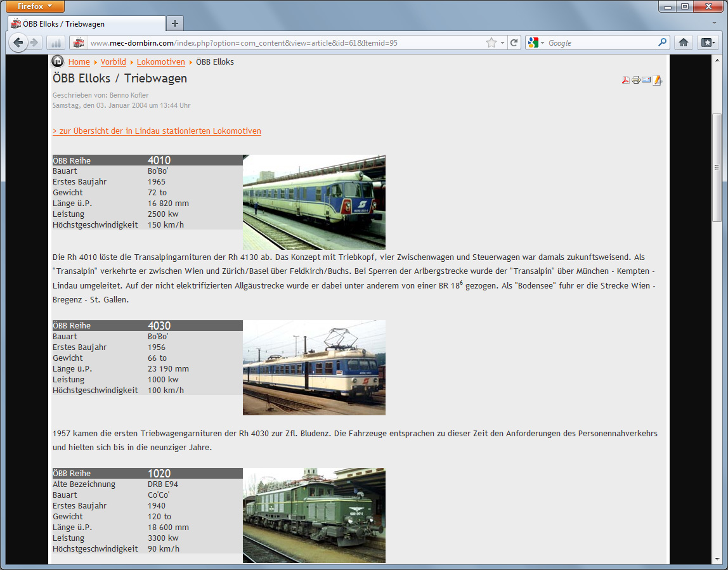
Task: Click the page heading ÖBB Elloks / Triebwagen
Action: click(120, 78)
